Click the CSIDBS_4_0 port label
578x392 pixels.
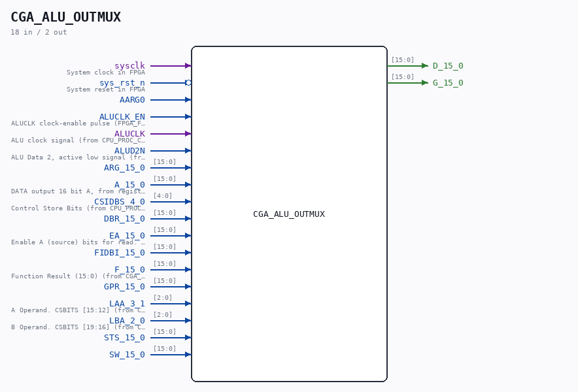tap(120, 201)
